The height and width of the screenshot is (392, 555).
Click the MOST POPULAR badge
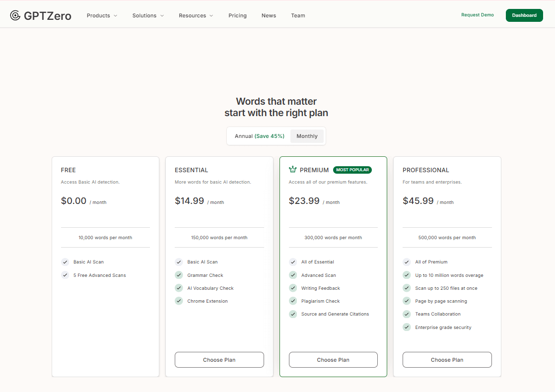352,170
